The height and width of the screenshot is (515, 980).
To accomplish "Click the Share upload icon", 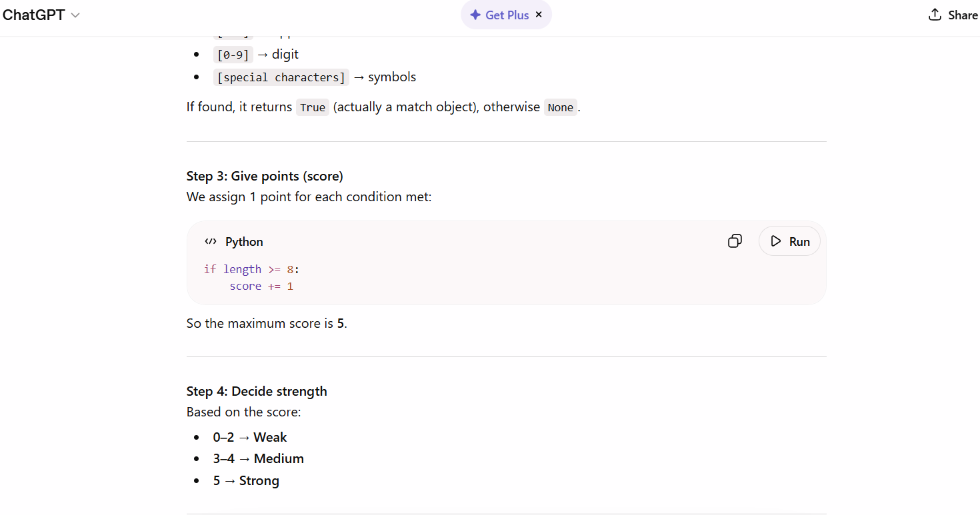I will [x=935, y=15].
